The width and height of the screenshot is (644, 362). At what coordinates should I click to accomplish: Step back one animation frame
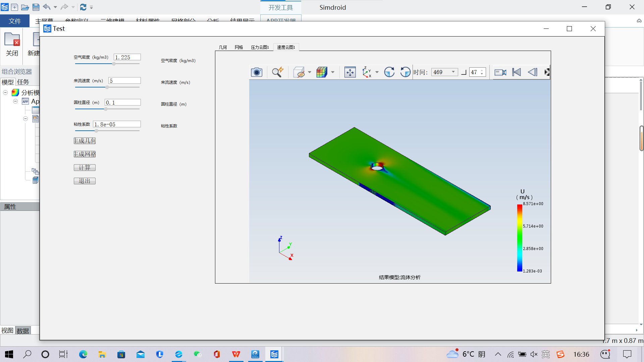coord(533,72)
